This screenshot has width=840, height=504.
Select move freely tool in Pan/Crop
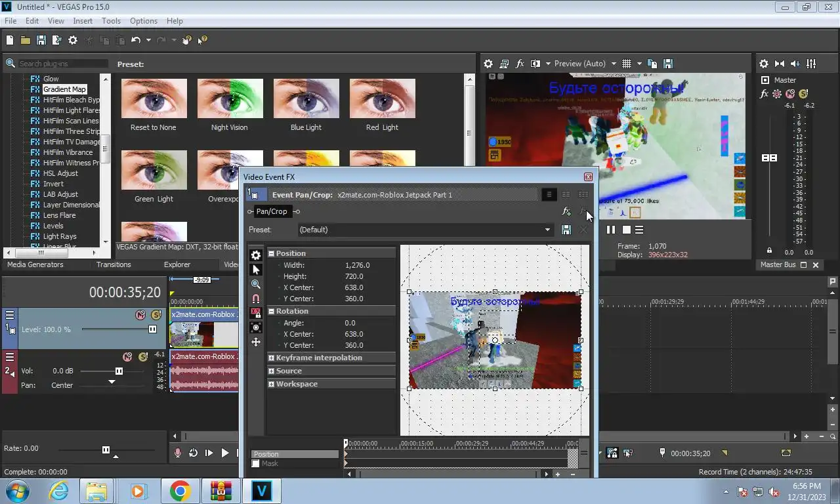(256, 342)
